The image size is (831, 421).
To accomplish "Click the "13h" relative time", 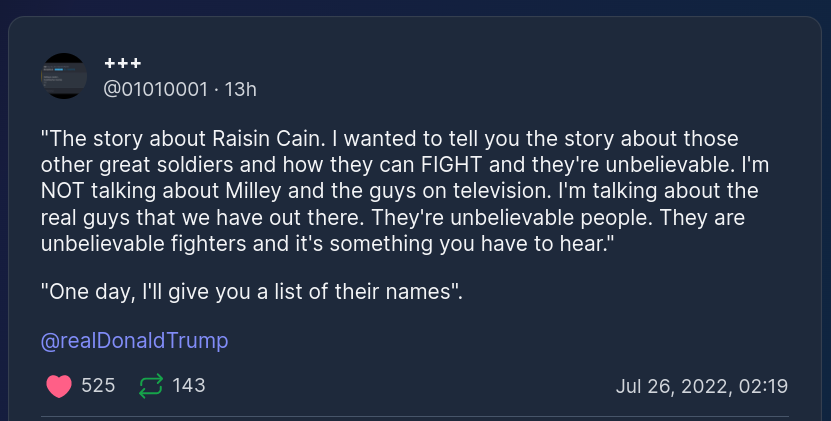I will pos(241,90).
